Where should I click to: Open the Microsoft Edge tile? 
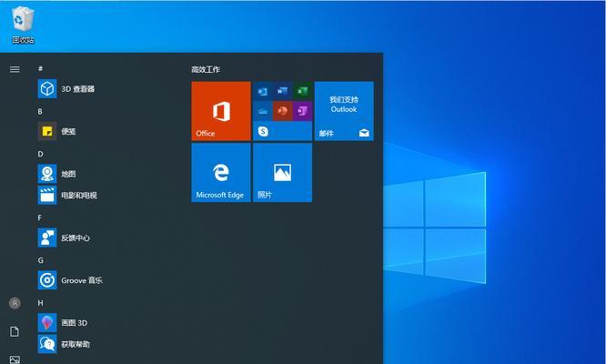(x=220, y=172)
